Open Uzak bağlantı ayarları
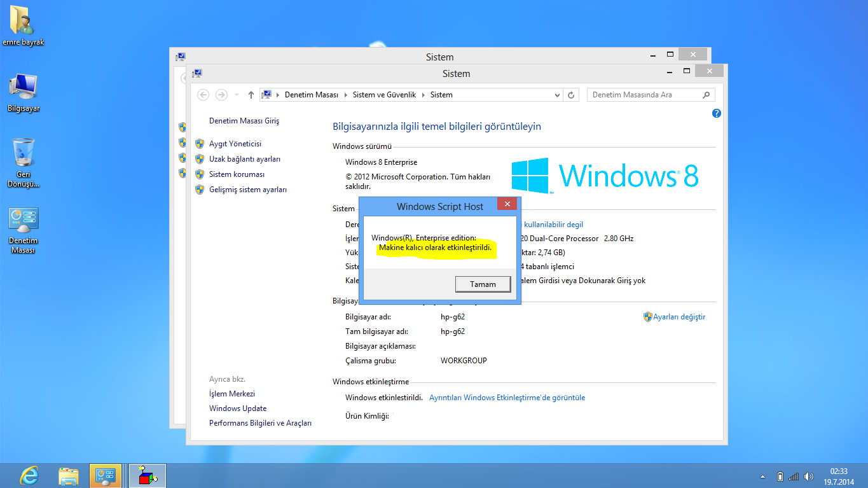Image resolution: width=868 pixels, height=488 pixels. pyautogui.click(x=245, y=159)
